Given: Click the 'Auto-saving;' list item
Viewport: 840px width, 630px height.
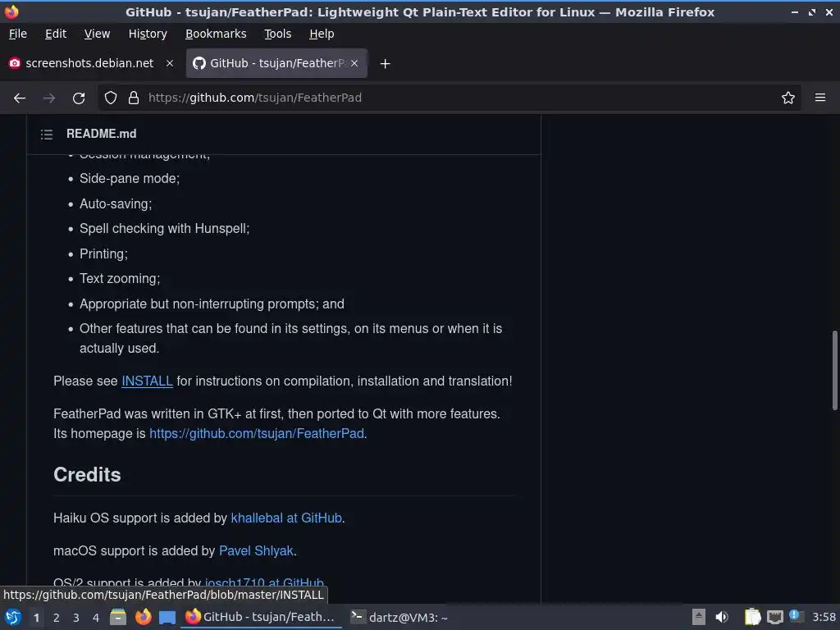Looking at the screenshot, I should point(116,203).
